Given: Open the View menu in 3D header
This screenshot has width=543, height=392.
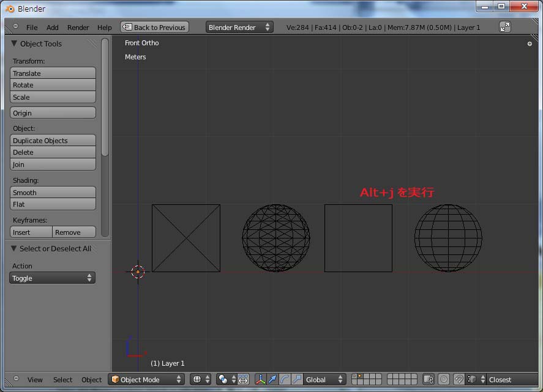Looking at the screenshot, I should tap(35, 380).
